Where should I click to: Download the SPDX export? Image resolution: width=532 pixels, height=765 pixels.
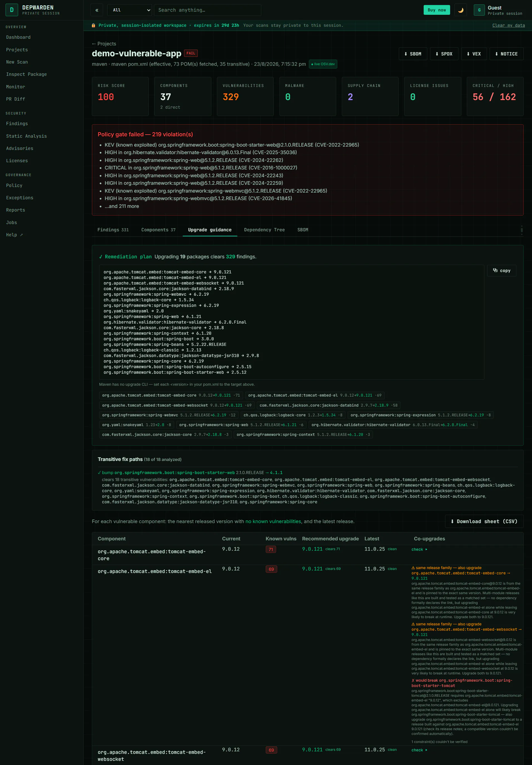click(x=444, y=54)
